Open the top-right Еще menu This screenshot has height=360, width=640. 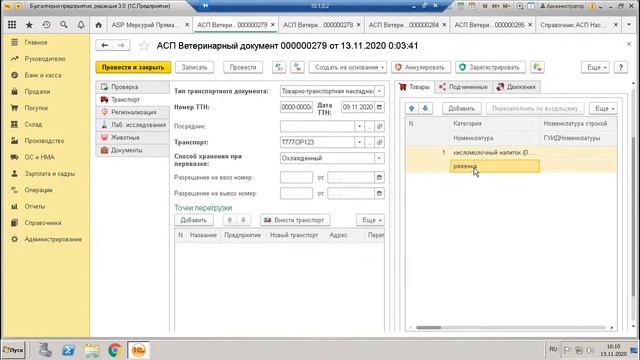tap(595, 67)
